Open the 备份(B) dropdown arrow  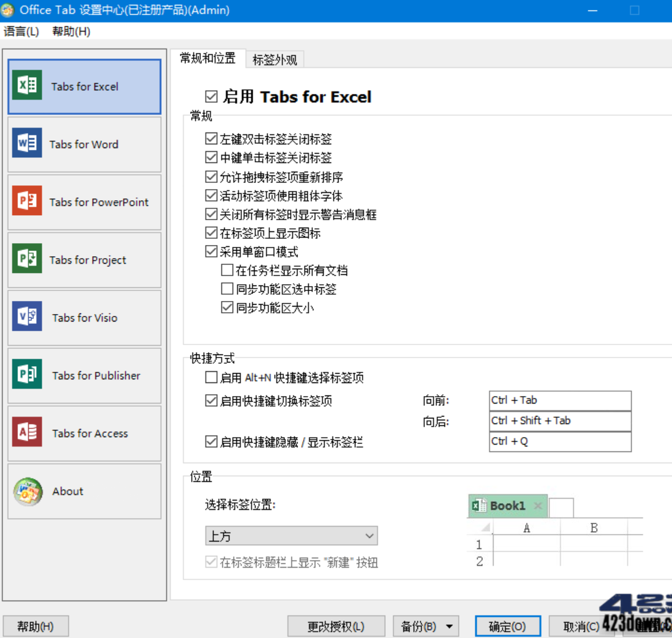[x=449, y=626]
